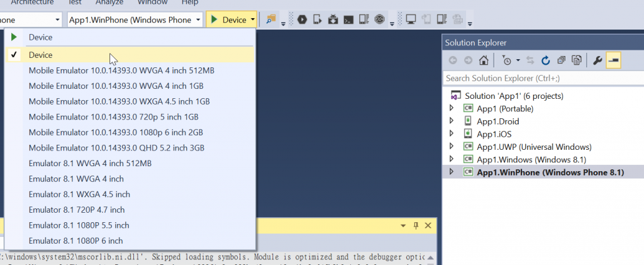Choose Mobile Emulator 10.0.14393.0 WVGA 4 inch 512MB
Screen dimensions: 644x265
[x=130, y=70]
